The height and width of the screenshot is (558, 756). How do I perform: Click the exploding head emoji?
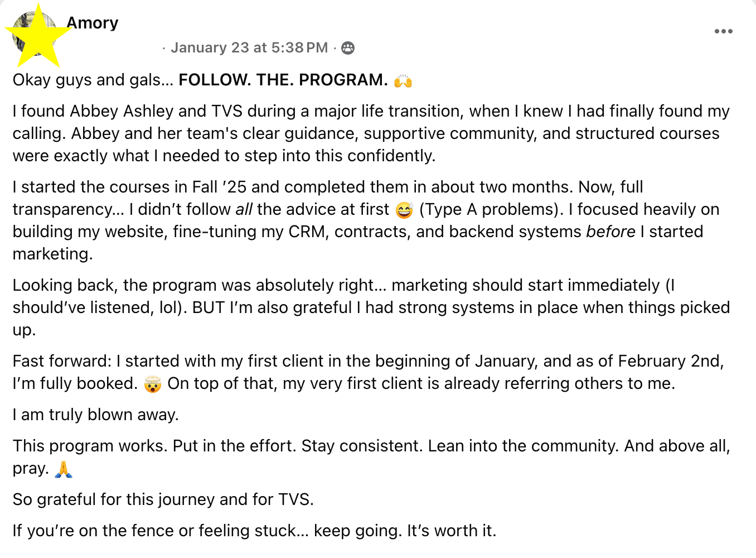click(152, 384)
